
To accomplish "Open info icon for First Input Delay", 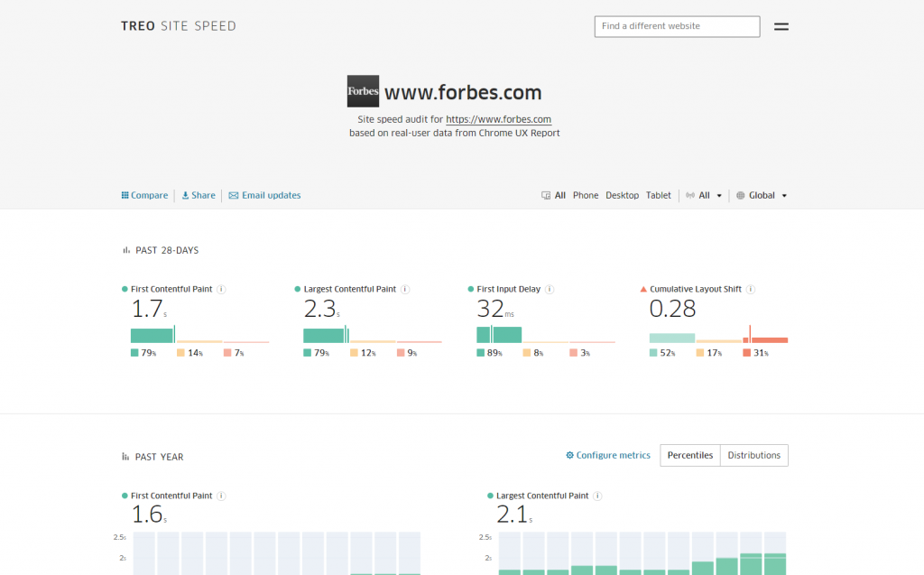I will click(550, 289).
